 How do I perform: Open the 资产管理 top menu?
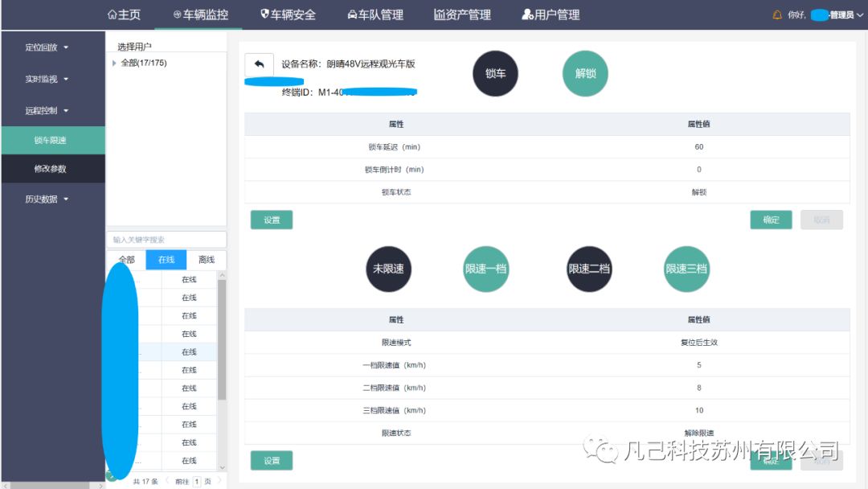click(462, 14)
